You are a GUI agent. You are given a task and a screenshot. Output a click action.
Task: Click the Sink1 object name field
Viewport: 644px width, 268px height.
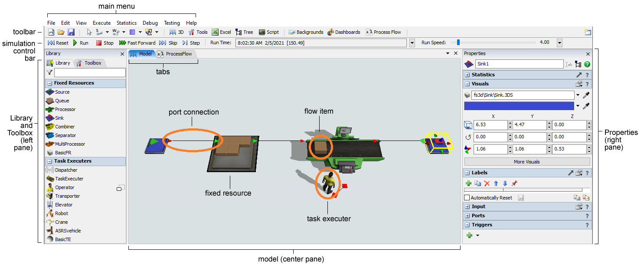pyautogui.click(x=519, y=64)
